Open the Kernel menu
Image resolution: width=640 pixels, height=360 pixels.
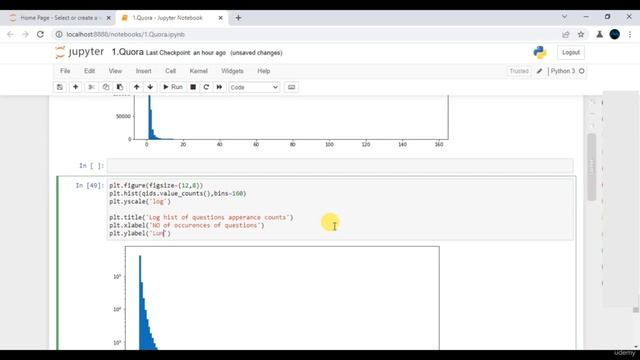click(x=198, y=71)
